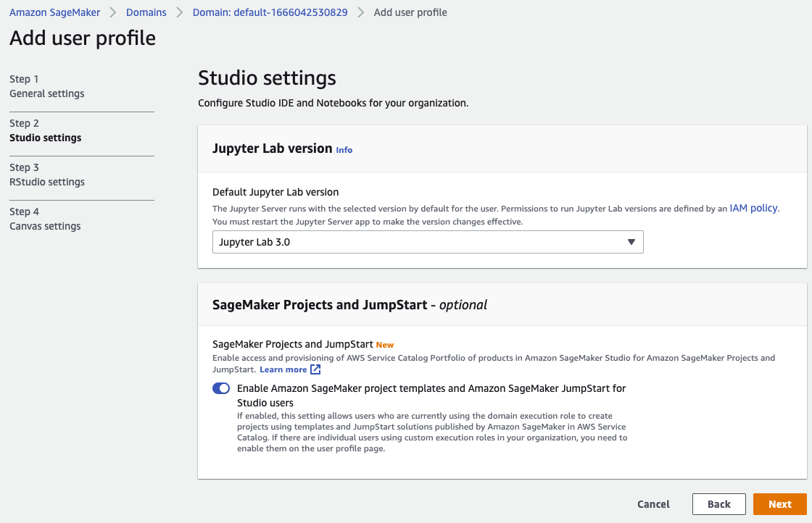This screenshot has height=523, width=812.
Task: Click the Info link next to Jupyter Lab version
Action: [x=344, y=150]
